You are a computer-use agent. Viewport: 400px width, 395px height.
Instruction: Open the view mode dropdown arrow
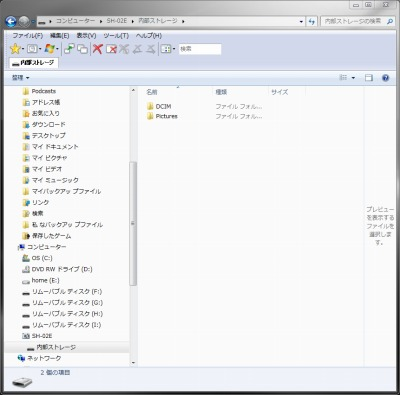(353, 78)
